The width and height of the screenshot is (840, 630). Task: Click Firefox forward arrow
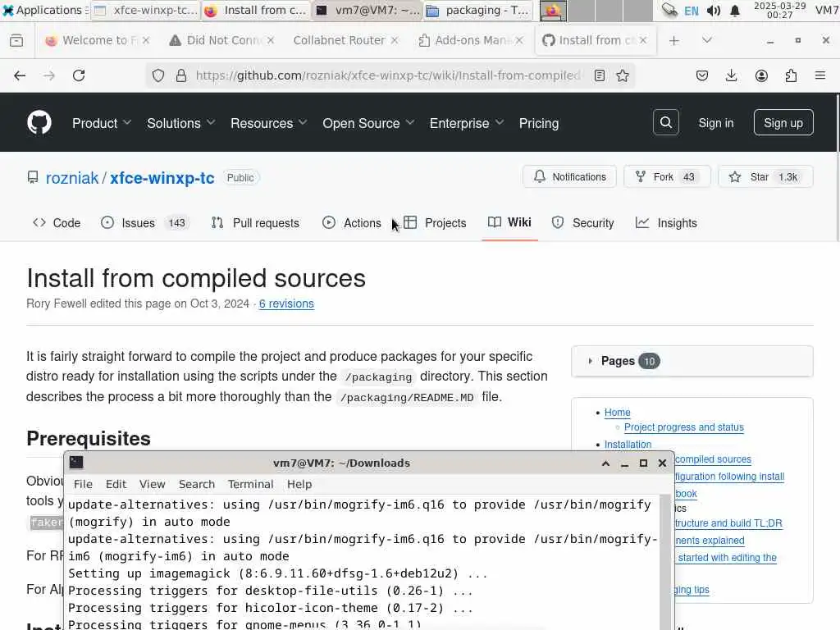tap(49, 75)
